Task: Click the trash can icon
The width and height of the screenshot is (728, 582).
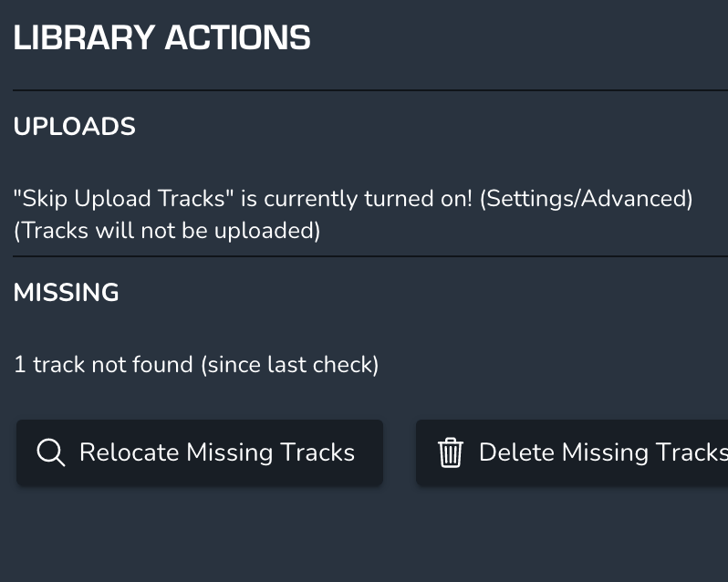Action: (x=451, y=452)
